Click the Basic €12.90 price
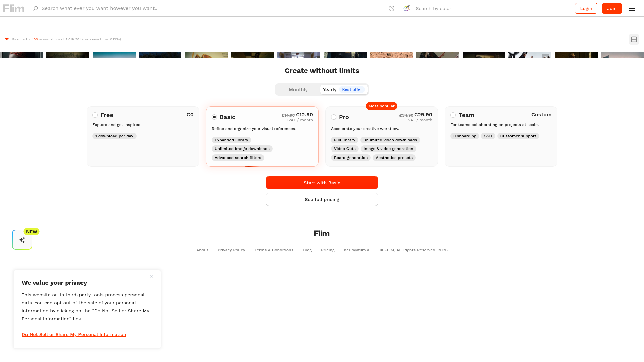 coord(304,115)
